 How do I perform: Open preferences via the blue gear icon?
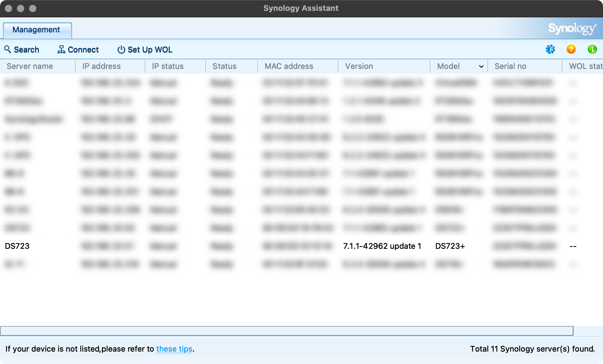coord(550,49)
